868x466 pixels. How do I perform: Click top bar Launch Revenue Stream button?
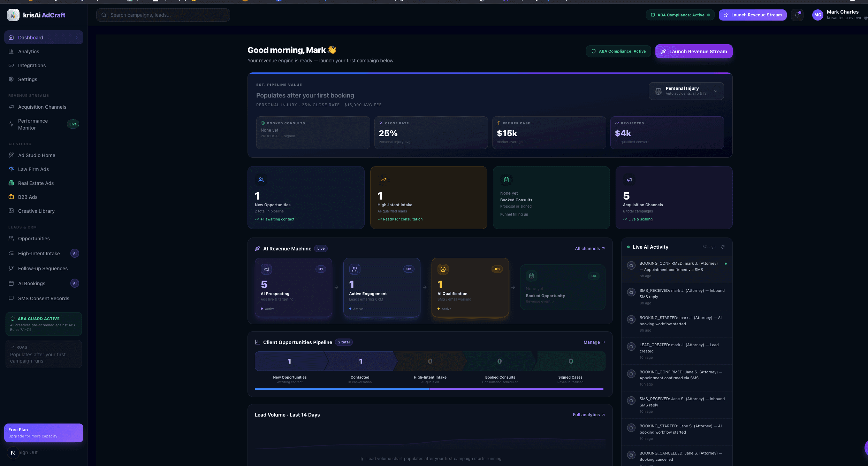coord(753,15)
